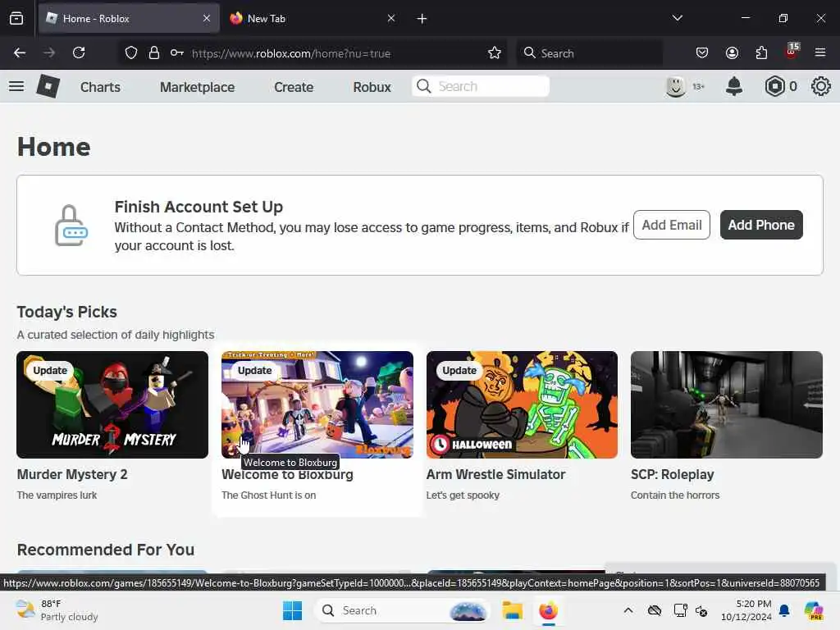Open the Roblox settings gear
This screenshot has width=840, height=630.
pyautogui.click(x=820, y=86)
